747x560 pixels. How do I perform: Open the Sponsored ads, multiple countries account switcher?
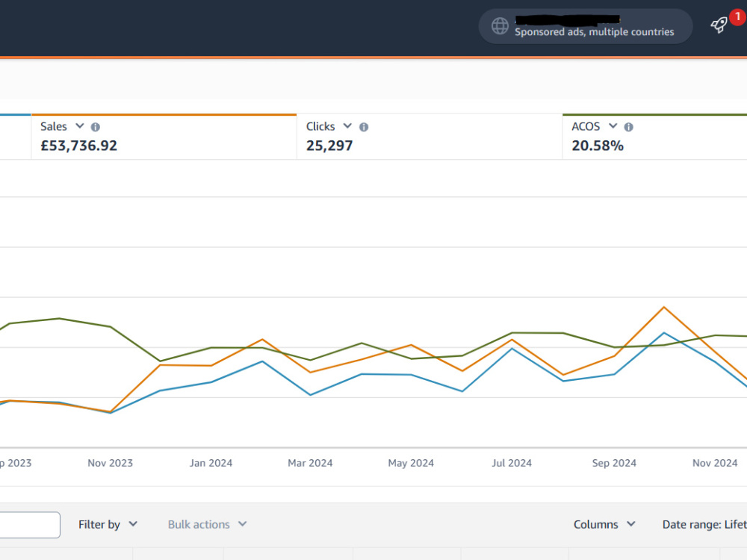pos(586,26)
